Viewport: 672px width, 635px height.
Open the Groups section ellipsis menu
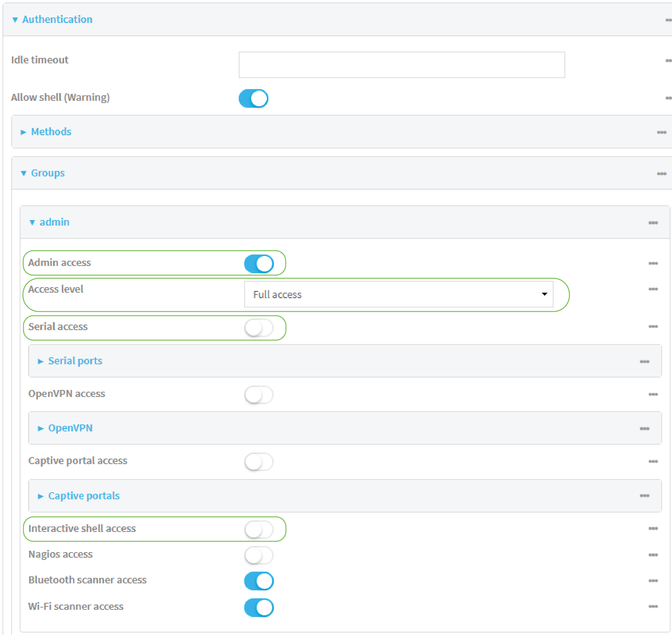pyautogui.click(x=662, y=173)
